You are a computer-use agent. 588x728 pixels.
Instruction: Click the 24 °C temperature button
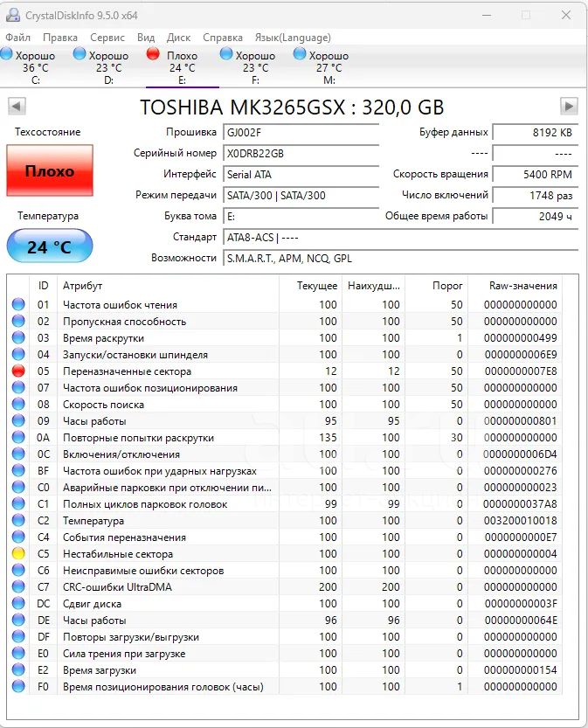50,246
